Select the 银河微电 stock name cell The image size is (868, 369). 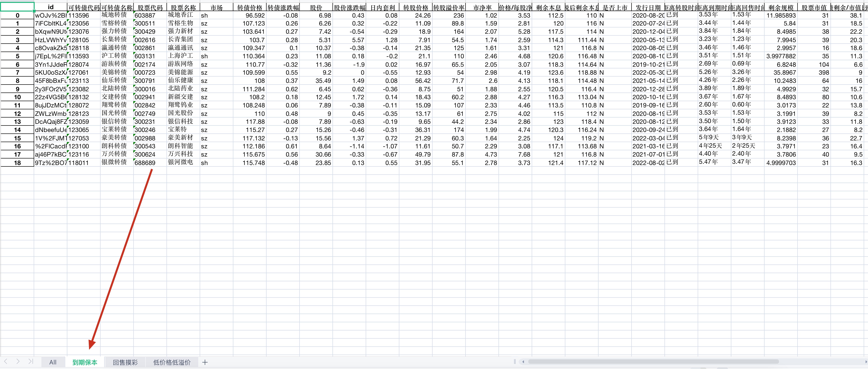pyautogui.click(x=181, y=163)
